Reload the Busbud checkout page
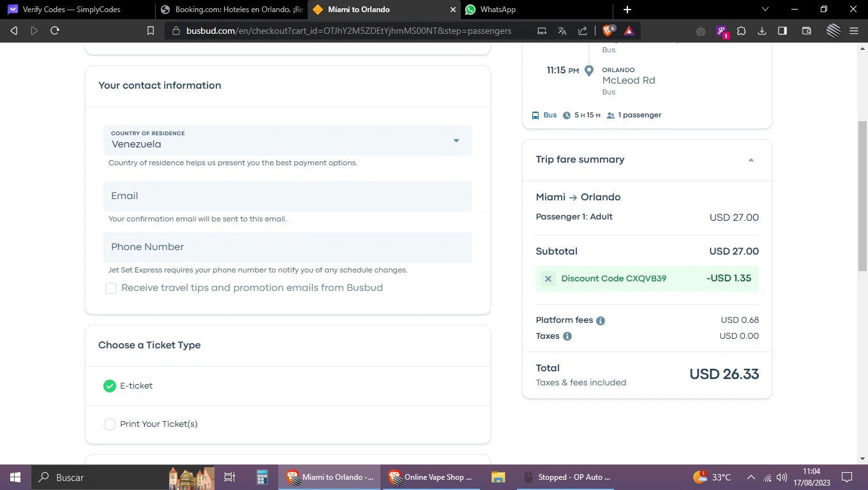The width and height of the screenshot is (868, 490). (55, 31)
